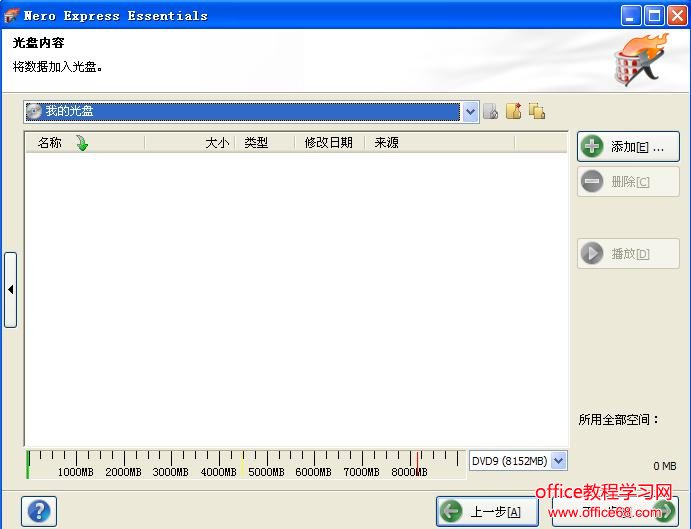
Task: Expand the left side panel arrow
Action: click(x=11, y=290)
